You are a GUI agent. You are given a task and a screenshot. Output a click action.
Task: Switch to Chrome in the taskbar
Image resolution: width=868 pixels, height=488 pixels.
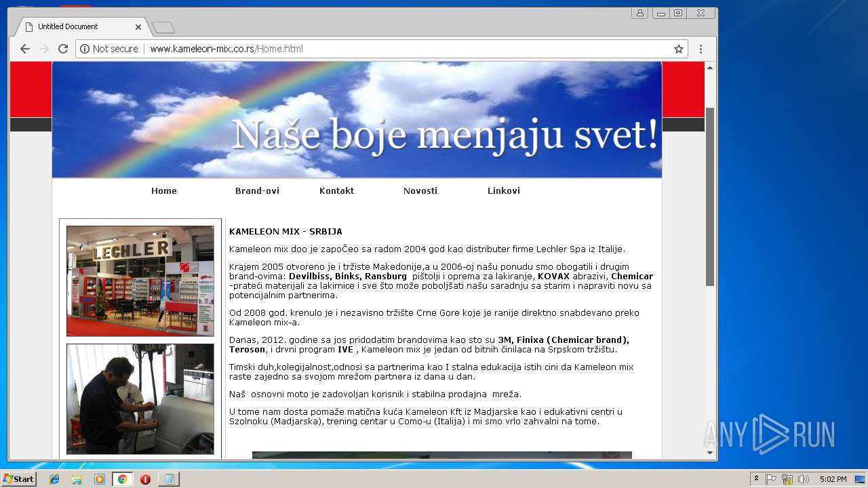pyautogui.click(x=122, y=479)
